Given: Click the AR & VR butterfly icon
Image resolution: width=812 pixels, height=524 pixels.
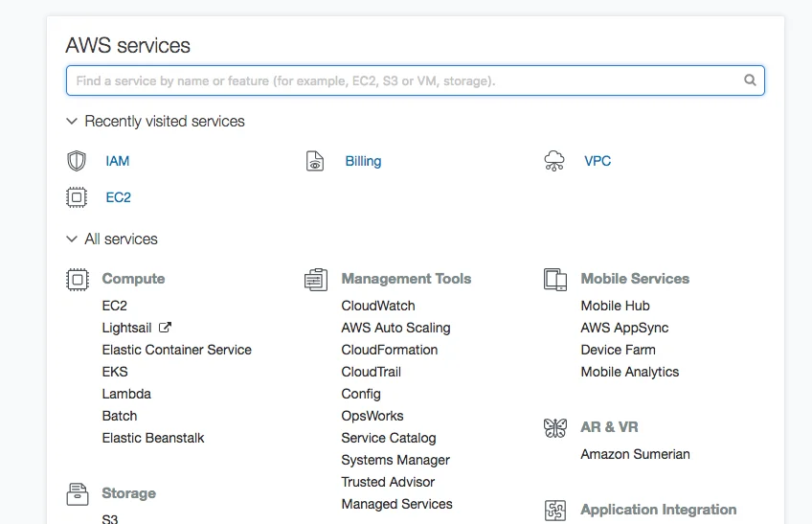Looking at the screenshot, I should (555, 427).
